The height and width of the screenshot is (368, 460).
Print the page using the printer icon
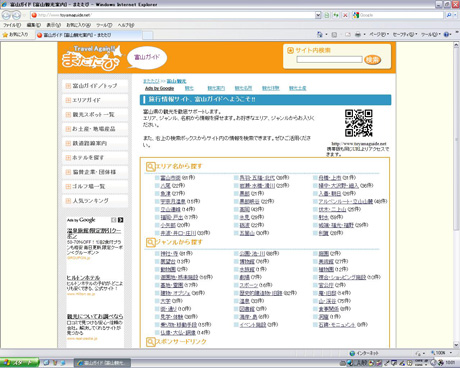pyautogui.click(x=358, y=34)
